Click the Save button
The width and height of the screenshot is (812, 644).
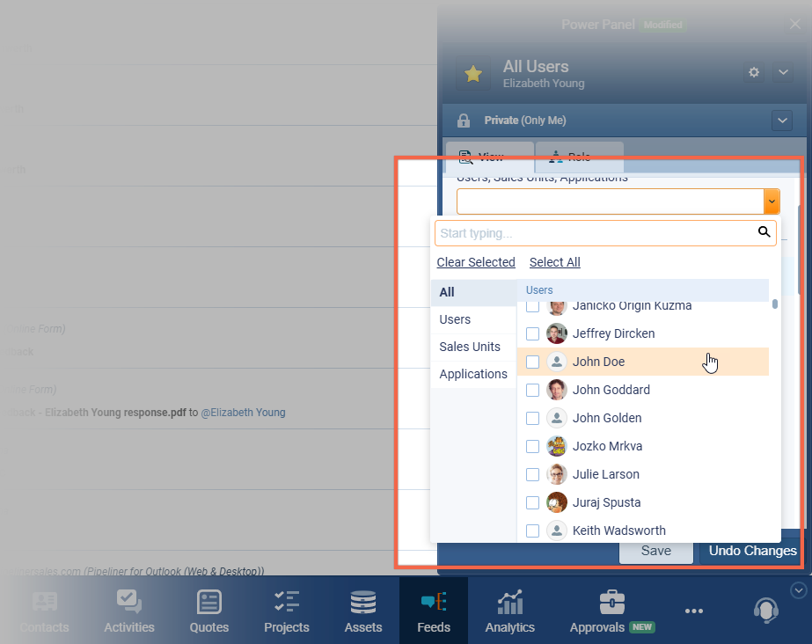[x=656, y=551]
